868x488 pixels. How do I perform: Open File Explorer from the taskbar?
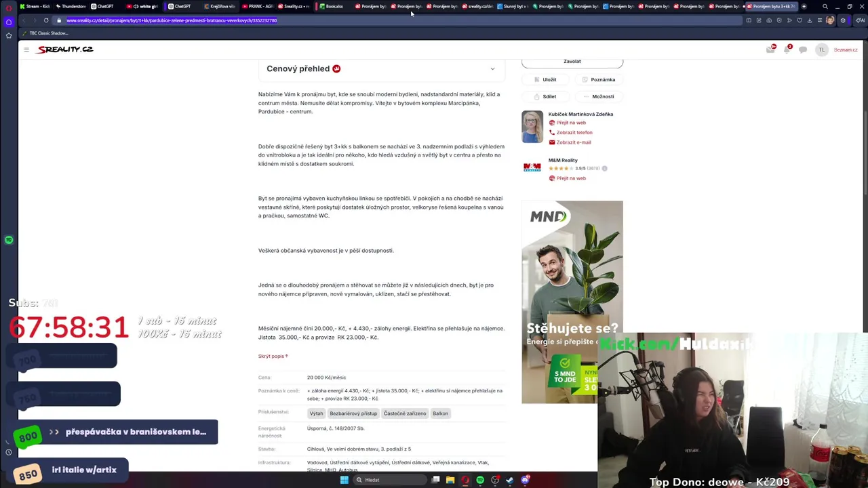pos(450,480)
